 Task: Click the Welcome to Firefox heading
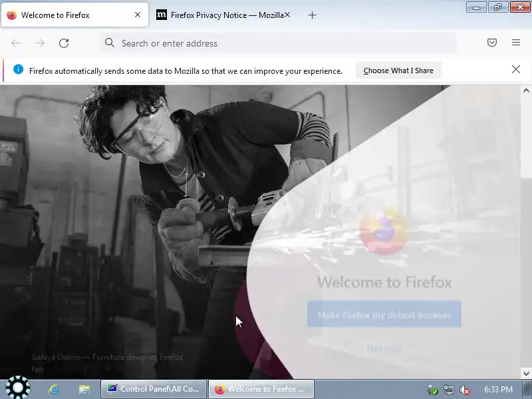pos(384,282)
